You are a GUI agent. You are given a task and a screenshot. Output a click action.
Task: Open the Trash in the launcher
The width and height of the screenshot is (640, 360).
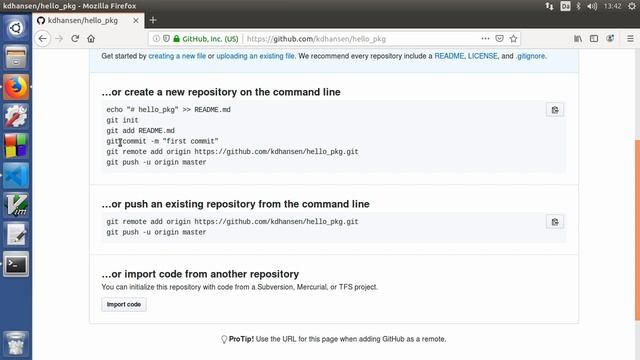coord(16,344)
